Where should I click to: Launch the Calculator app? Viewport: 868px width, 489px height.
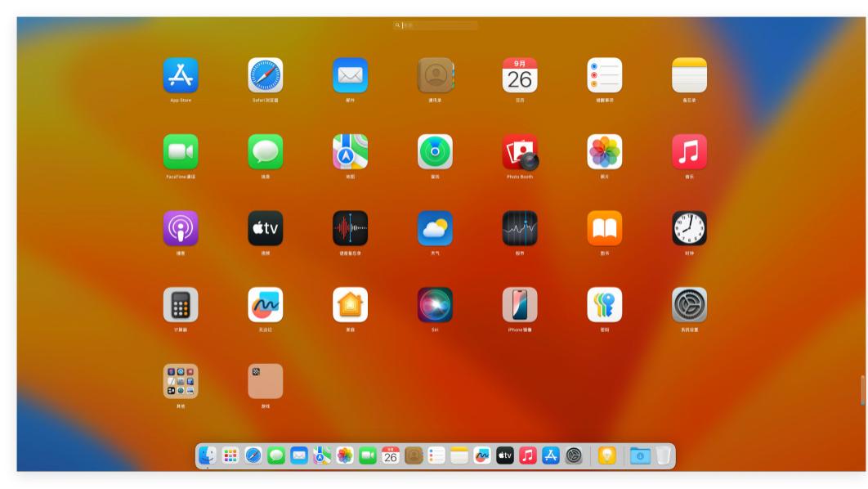(181, 304)
